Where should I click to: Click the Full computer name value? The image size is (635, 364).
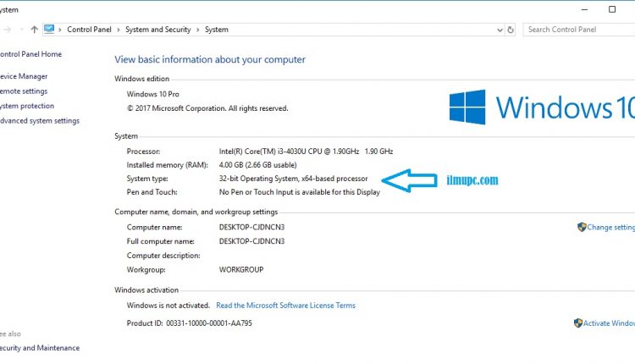point(251,241)
